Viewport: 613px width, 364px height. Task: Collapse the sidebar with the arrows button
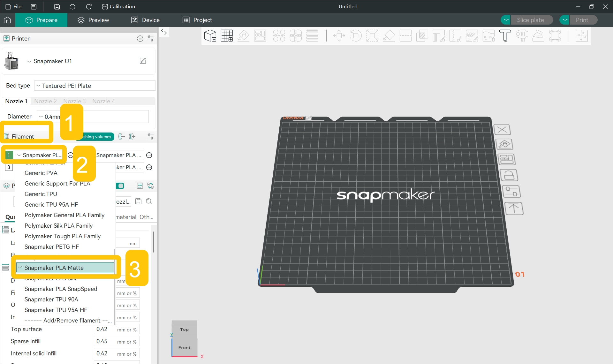tap(164, 32)
